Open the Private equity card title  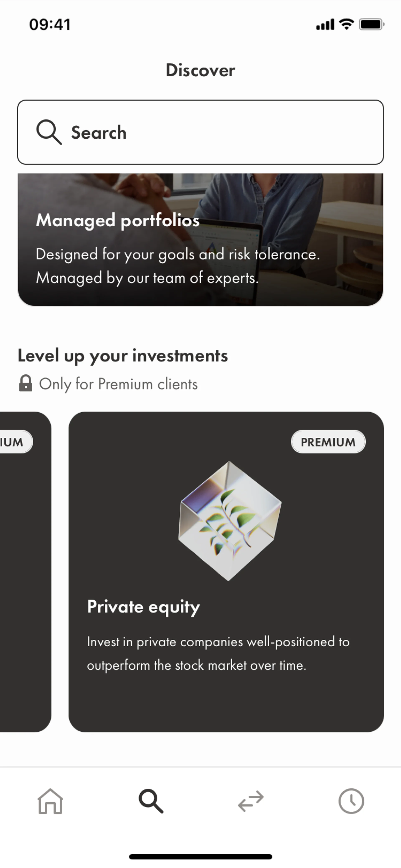[x=143, y=607]
